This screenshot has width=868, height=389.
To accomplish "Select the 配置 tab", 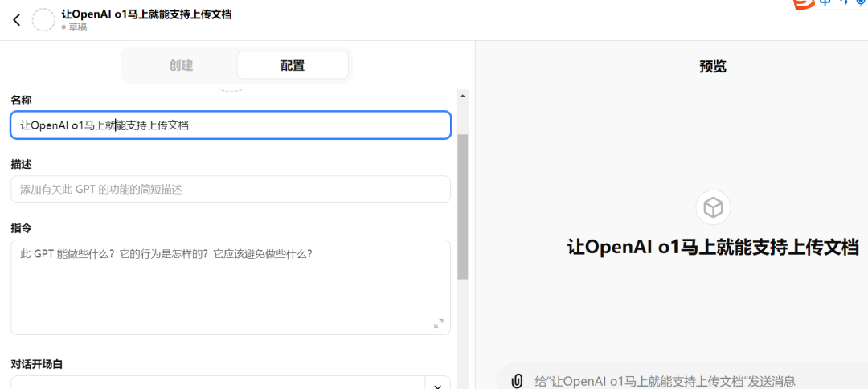I will [293, 66].
